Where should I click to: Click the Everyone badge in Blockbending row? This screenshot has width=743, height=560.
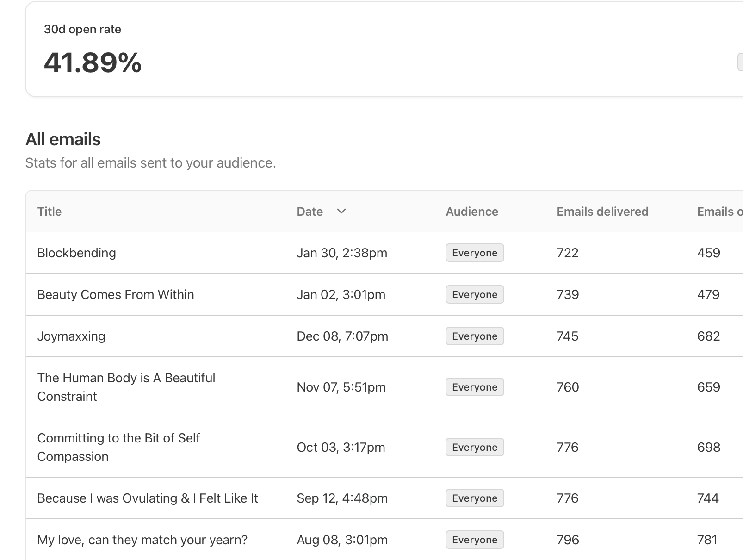tap(475, 253)
